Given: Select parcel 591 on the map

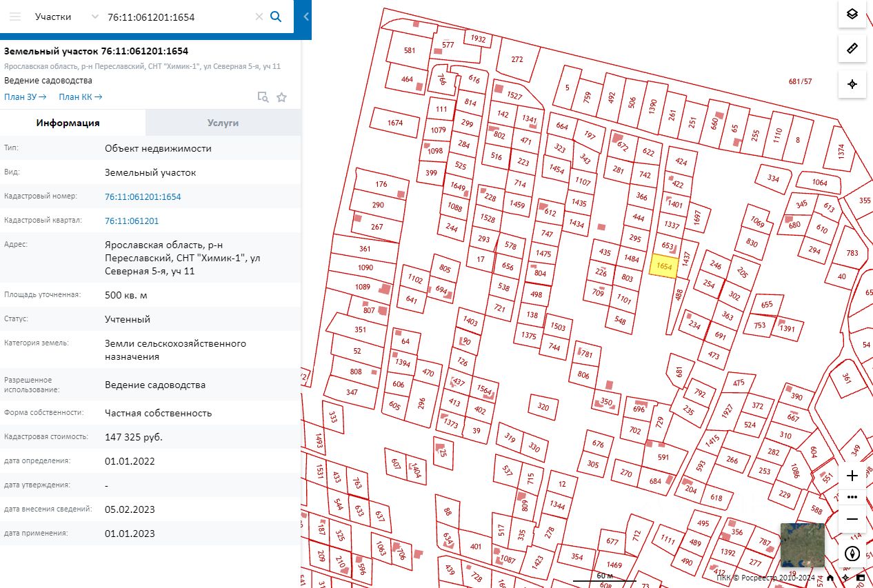Looking at the screenshot, I should pyautogui.click(x=663, y=457).
